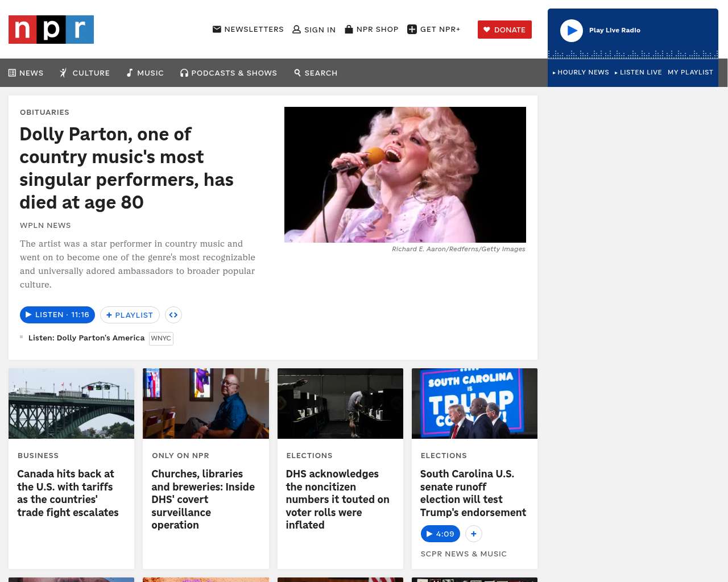Click the Dolly Parton article summary text
Viewport: 728px width, 582px height.
138,264
